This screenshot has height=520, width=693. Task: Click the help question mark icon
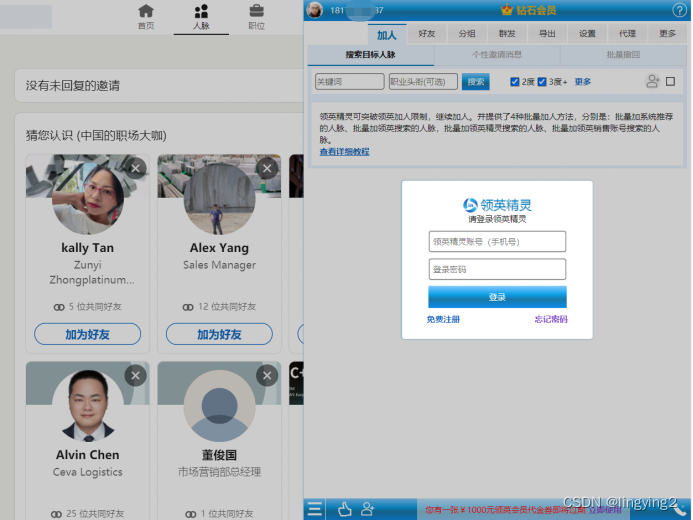(x=679, y=10)
